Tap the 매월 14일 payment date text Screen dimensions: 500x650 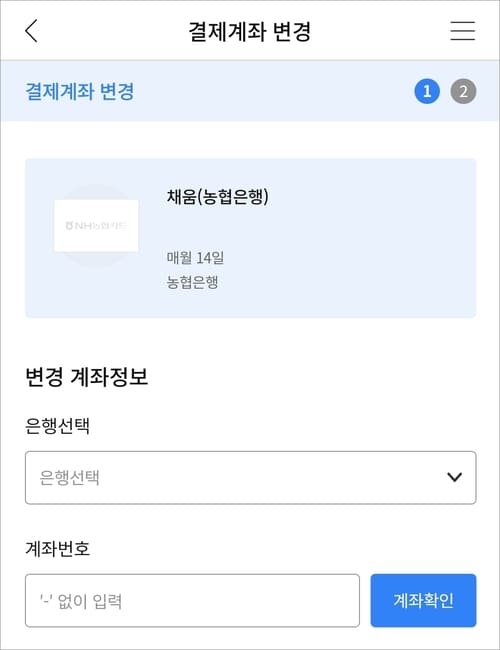click(x=195, y=257)
